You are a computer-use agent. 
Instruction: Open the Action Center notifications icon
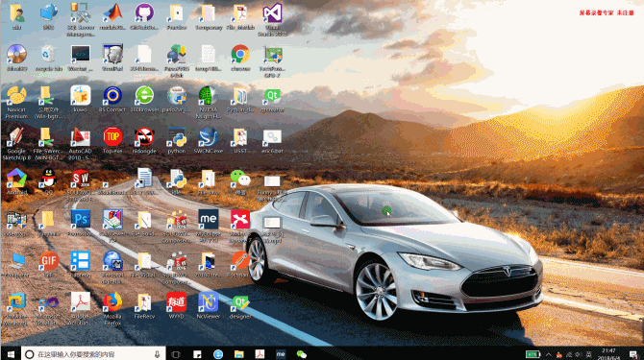(x=632, y=354)
